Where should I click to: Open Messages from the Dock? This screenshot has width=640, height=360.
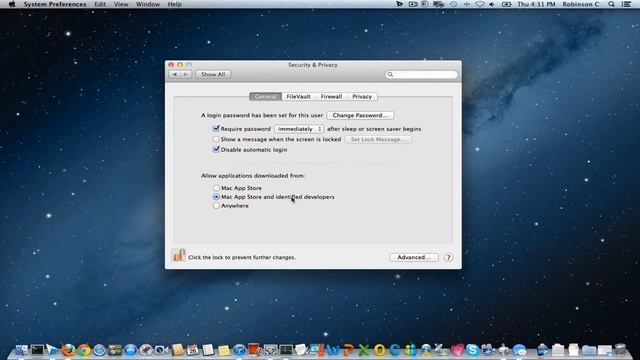[519, 350]
